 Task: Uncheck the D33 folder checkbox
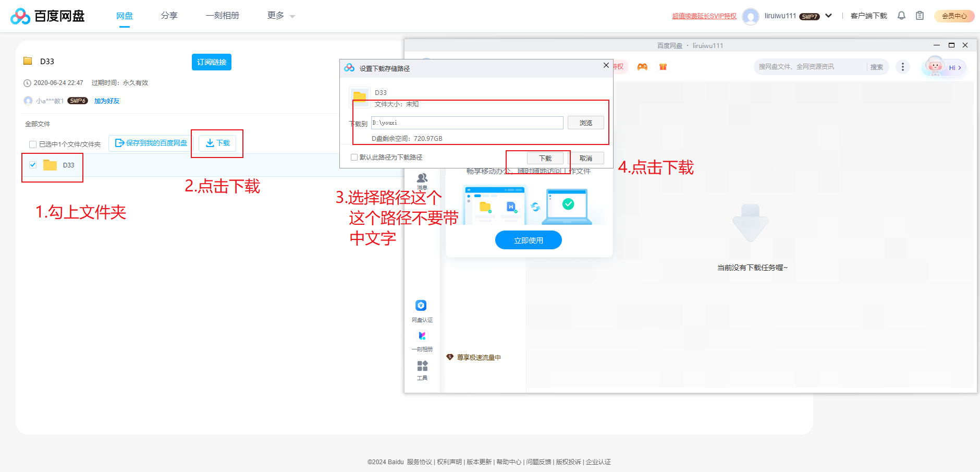click(33, 165)
